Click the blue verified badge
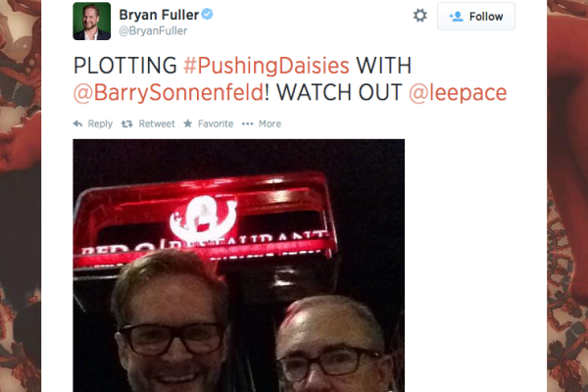Viewport: 588px width, 392px height. pyautogui.click(x=208, y=15)
